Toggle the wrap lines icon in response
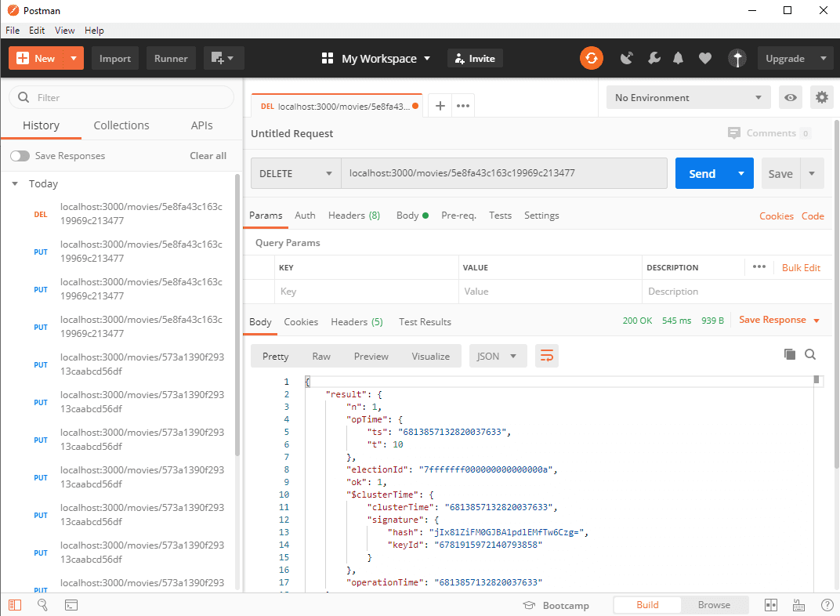The image size is (840, 616). click(546, 356)
